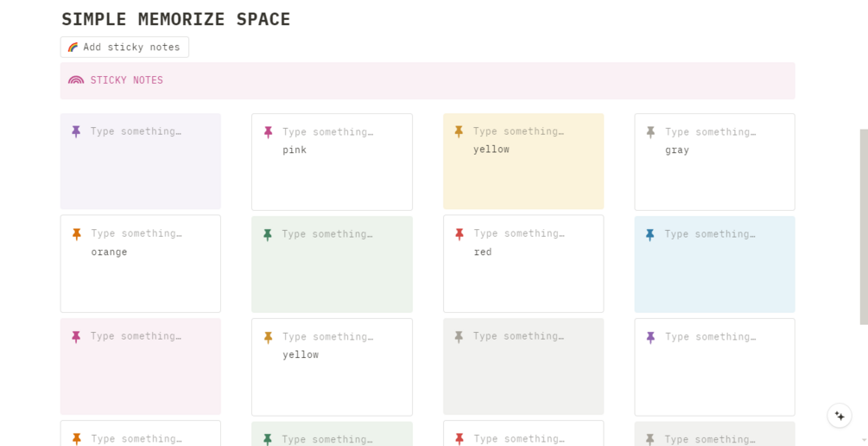Click the STICKY NOTES header text
The height and width of the screenshot is (446, 868).
pos(127,80)
